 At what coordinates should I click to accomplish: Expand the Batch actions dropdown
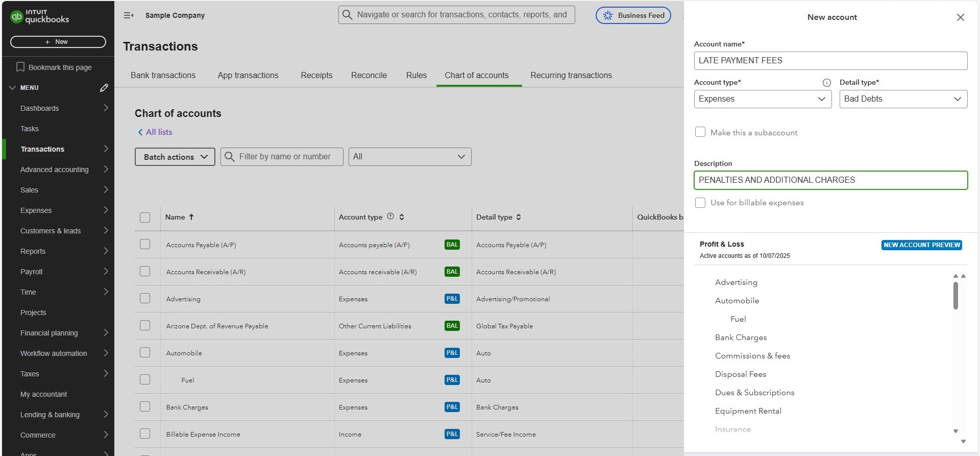(175, 157)
